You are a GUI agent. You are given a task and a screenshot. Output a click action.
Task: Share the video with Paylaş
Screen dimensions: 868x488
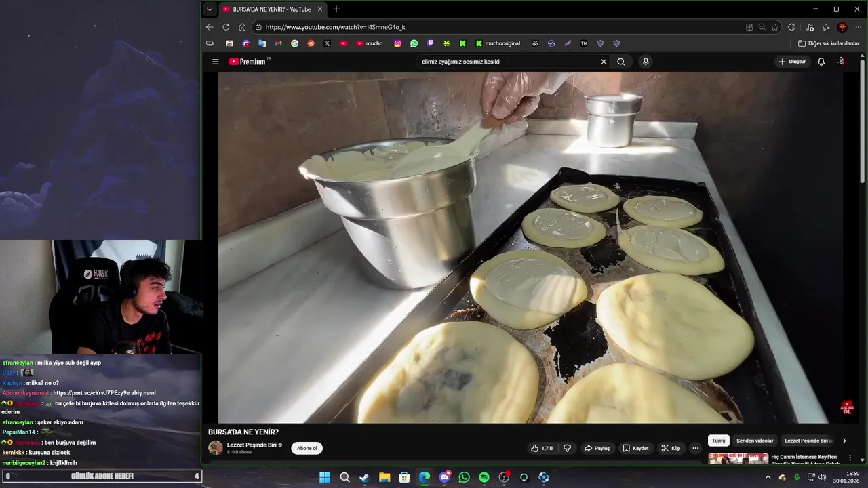597,448
